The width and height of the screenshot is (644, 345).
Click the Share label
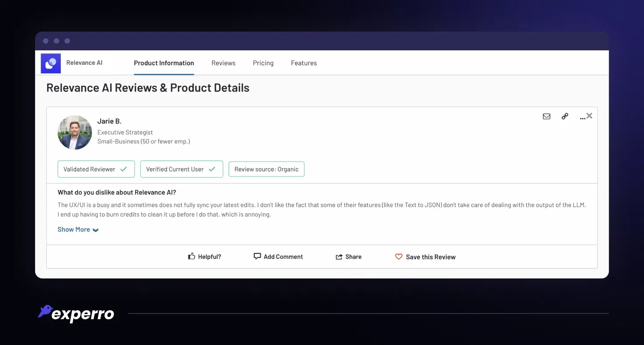(x=353, y=257)
